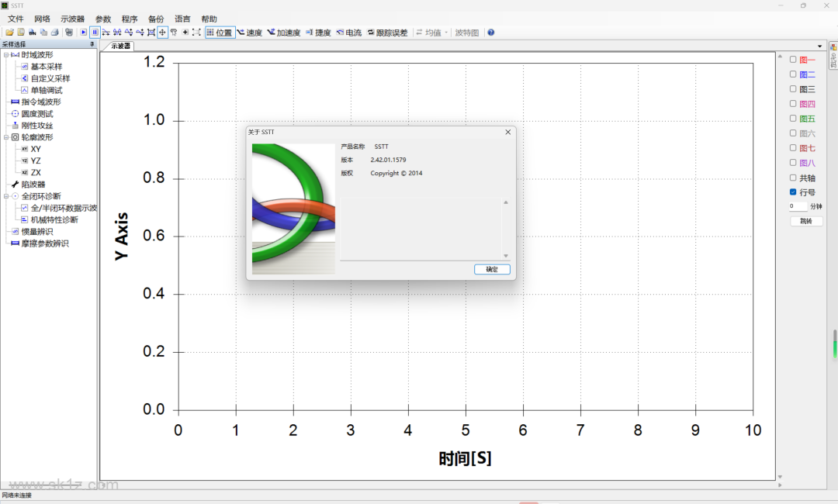Enable the 共轴 checkbox
The image size is (838, 504).
coord(793,178)
